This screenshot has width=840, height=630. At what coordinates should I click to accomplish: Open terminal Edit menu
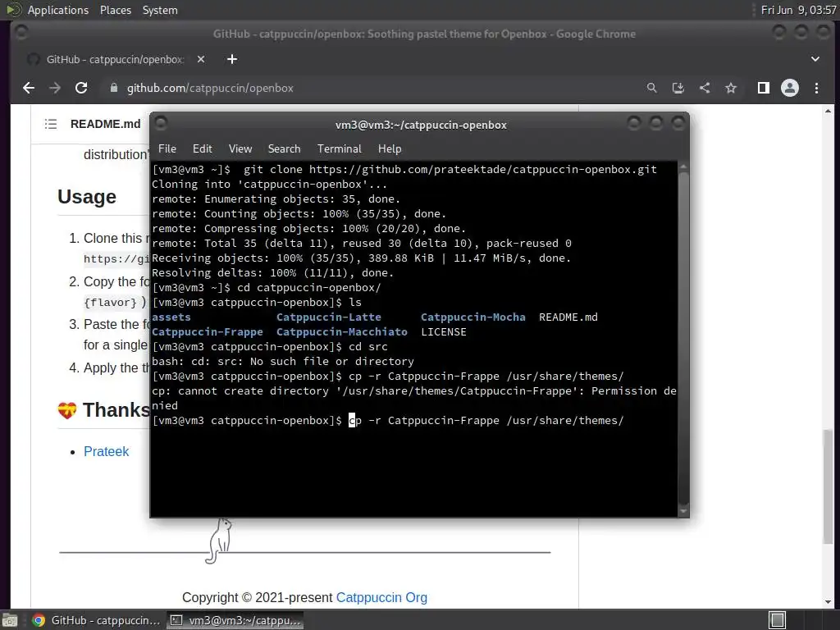pos(202,149)
